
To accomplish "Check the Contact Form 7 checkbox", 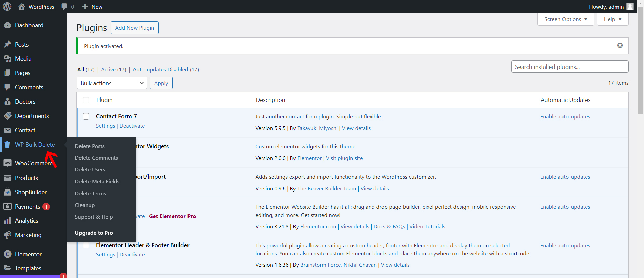I will [86, 116].
